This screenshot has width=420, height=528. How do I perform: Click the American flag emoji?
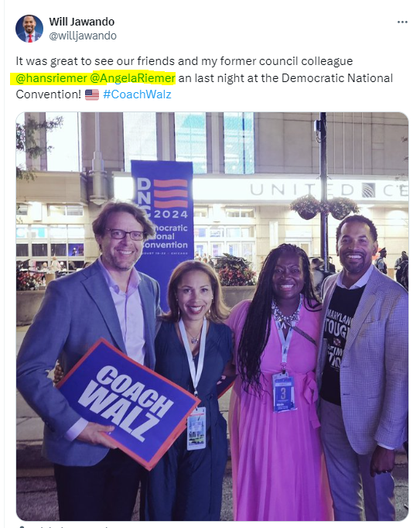(92, 94)
